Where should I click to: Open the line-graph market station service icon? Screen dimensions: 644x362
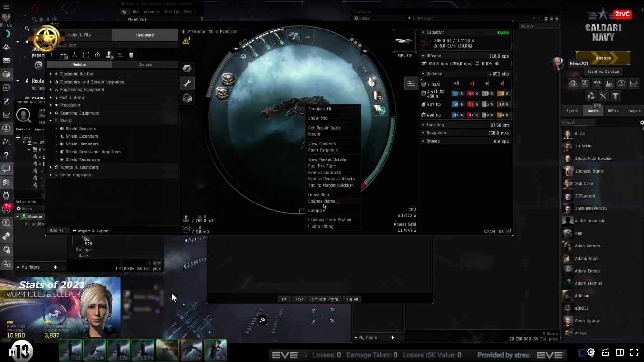pos(633,83)
